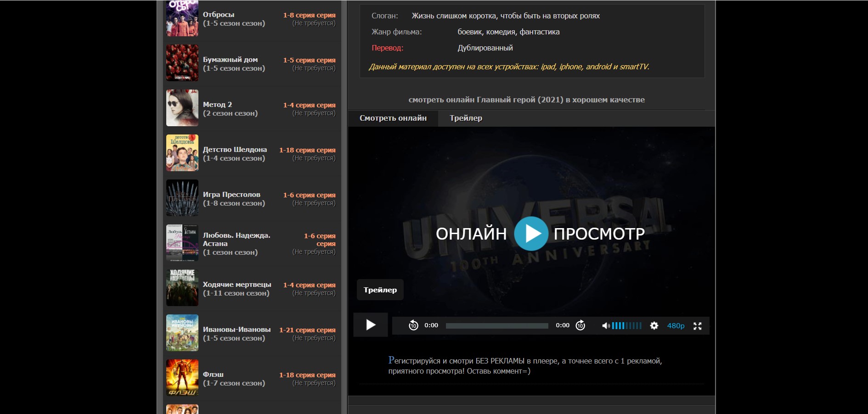The height and width of the screenshot is (414, 868).
Task: Open the Ходячие мертвецы title link
Action: coord(237,285)
